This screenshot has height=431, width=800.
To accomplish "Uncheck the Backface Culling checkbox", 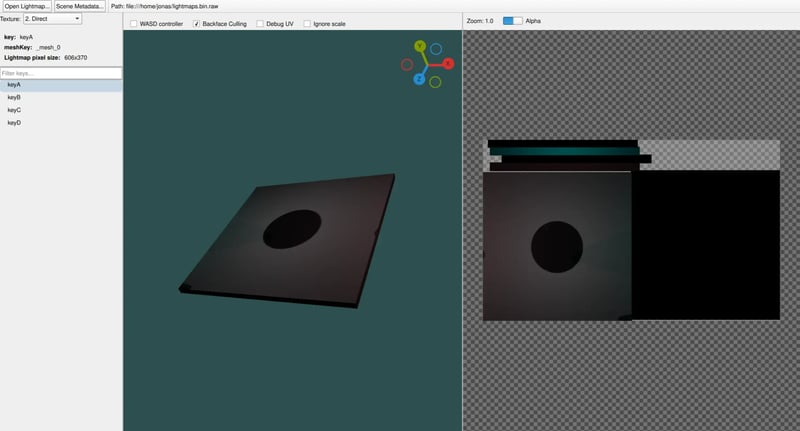I will (x=196, y=24).
